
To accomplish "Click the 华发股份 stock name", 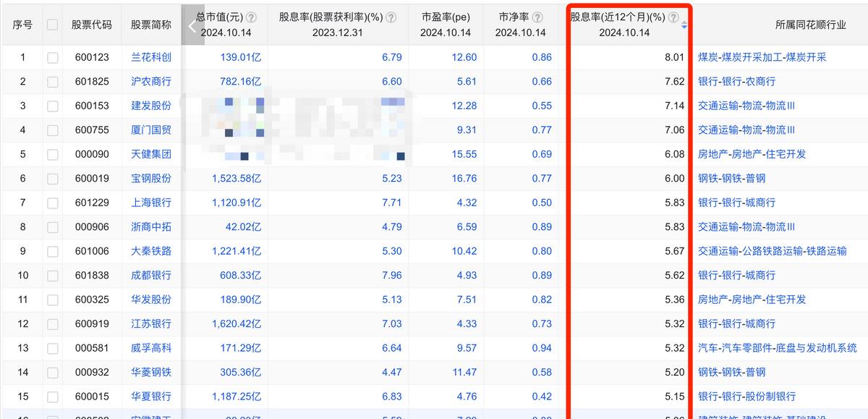I will pos(151,300).
